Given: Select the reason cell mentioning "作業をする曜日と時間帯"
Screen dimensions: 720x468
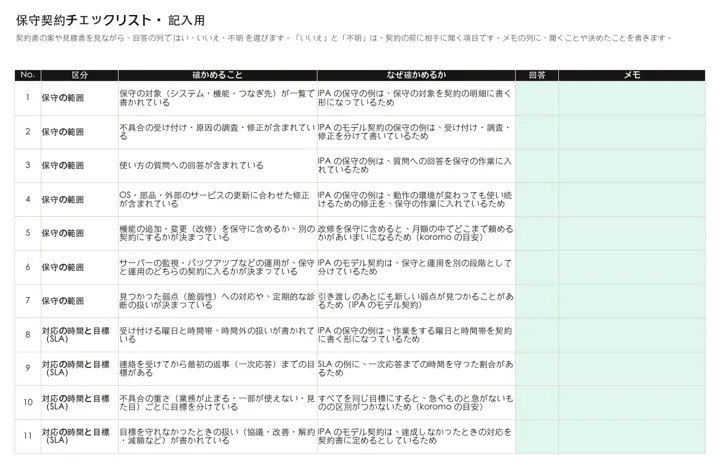Looking at the screenshot, I should coord(416,335).
